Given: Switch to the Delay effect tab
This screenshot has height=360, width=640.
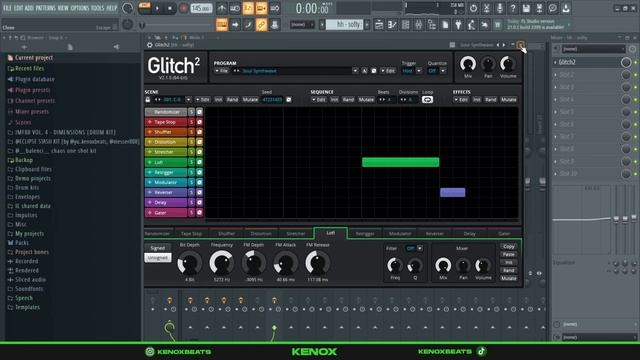Looking at the screenshot, I should (469, 234).
